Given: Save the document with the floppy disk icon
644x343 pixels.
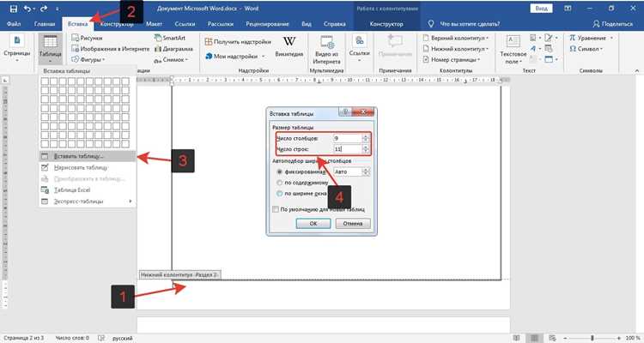Looking at the screenshot, I should [x=14, y=9].
